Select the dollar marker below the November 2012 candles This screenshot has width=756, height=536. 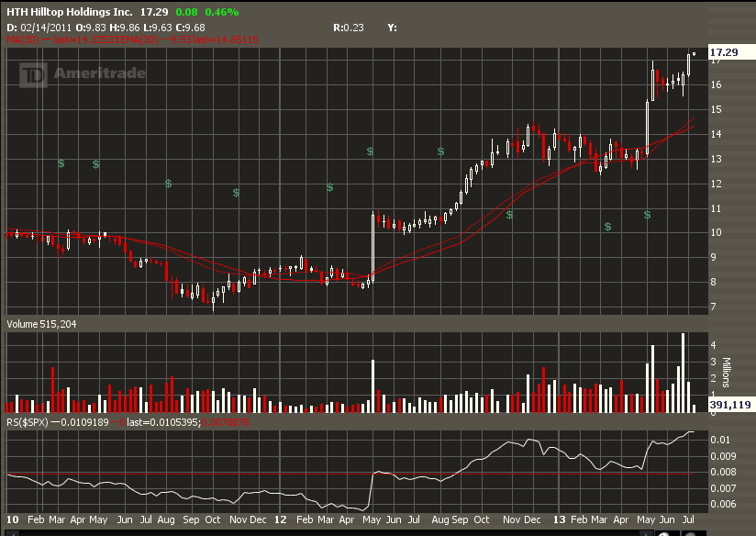pyautogui.click(x=509, y=215)
